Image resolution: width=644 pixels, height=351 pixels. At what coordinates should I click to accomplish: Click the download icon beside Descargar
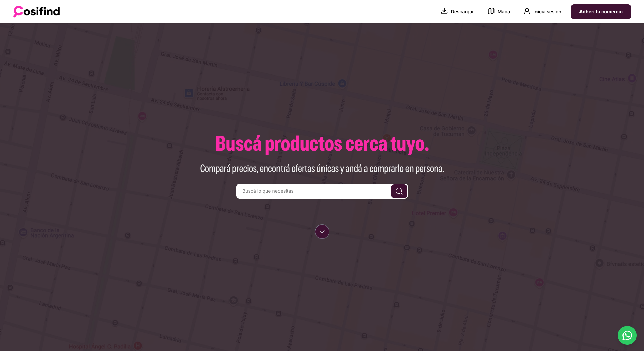tap(444, 11)
